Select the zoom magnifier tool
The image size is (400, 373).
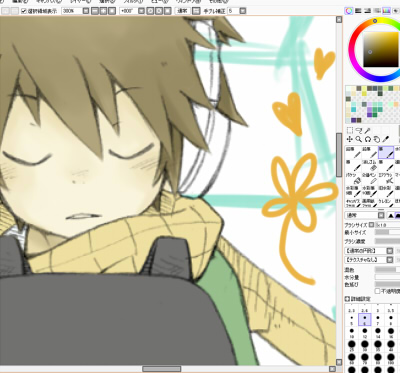[x=359, y=139]
